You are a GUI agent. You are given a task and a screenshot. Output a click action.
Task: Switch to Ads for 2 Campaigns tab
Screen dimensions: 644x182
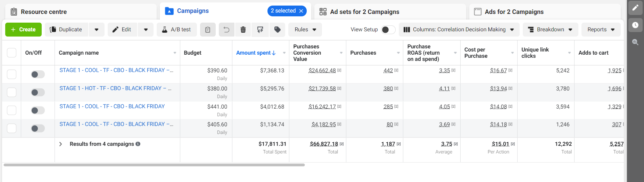[545, 12]
